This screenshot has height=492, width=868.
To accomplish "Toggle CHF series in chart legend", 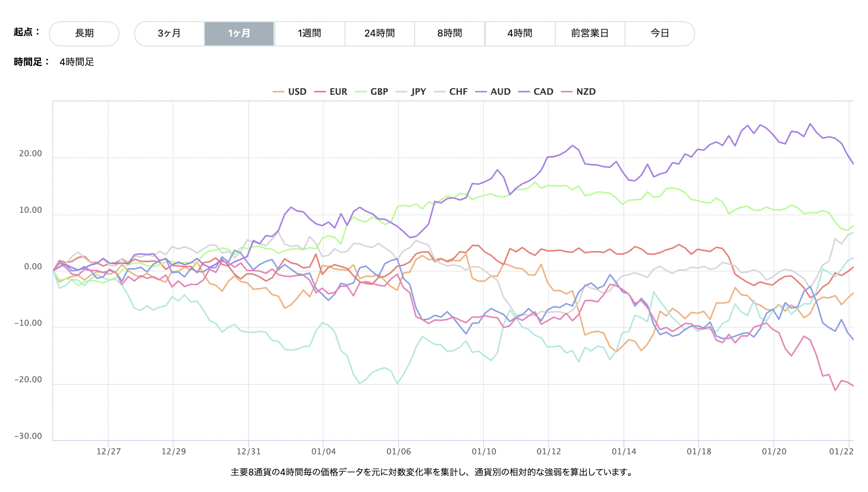I will point(451,92).
